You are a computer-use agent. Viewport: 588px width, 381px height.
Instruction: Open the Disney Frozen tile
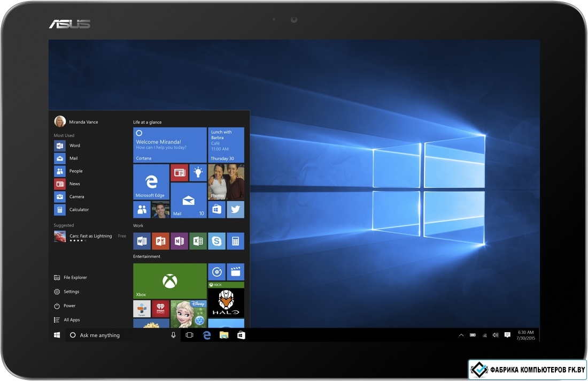189,314
